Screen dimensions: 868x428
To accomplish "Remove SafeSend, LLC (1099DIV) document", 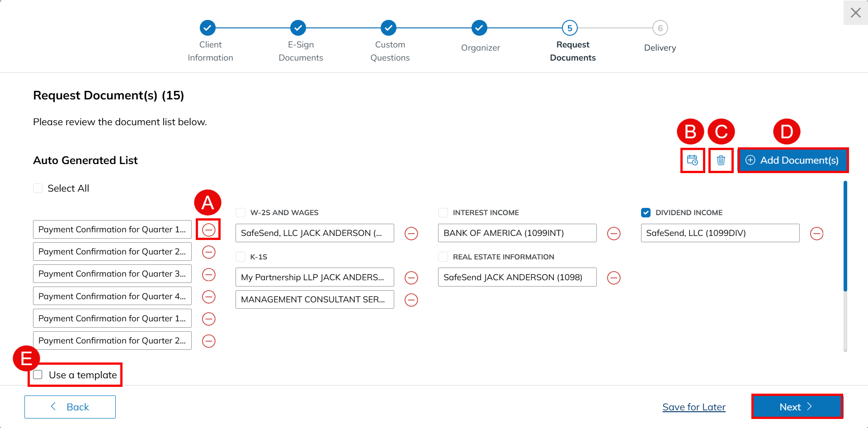I will [x=816, y=233].
